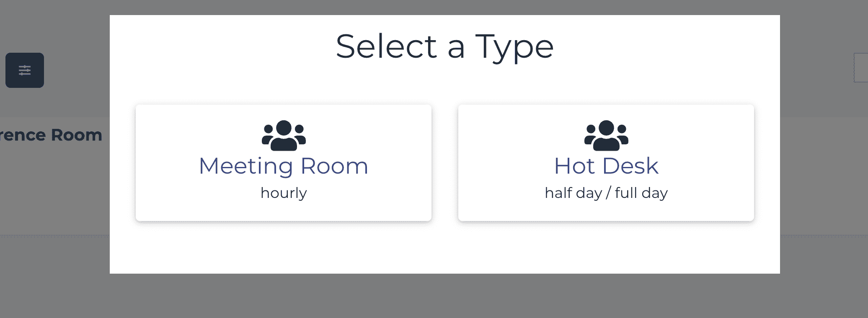Pick the Meeting Room card

pyautogui.click(x=284, y=163)
